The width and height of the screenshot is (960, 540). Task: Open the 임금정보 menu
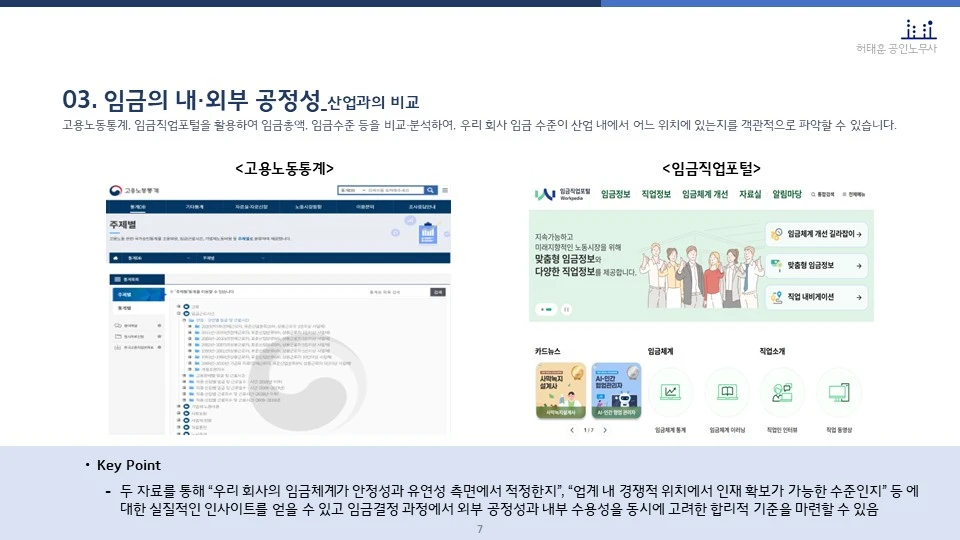pyautogui.click(x=615, y=194)
